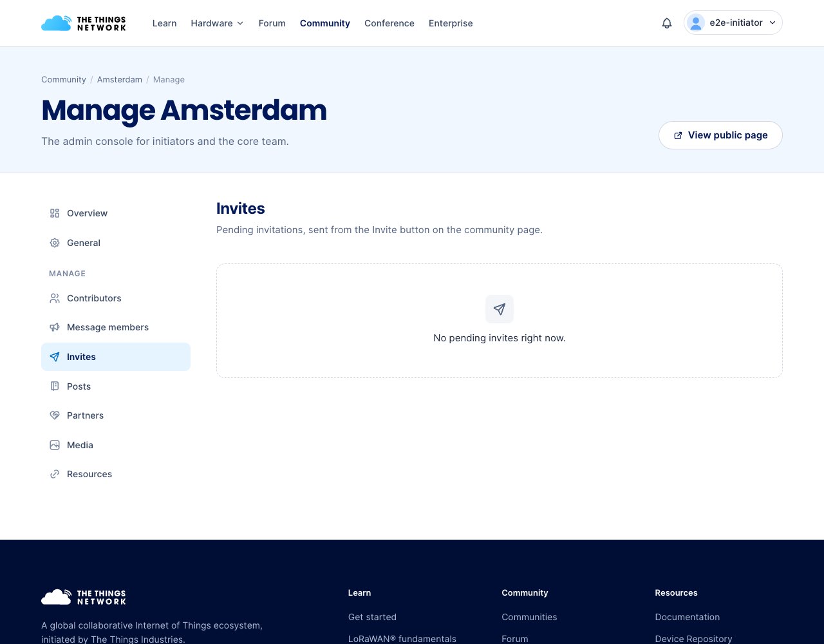
Task: Click the Partners handshake icon
Action: tap(55, 415)
